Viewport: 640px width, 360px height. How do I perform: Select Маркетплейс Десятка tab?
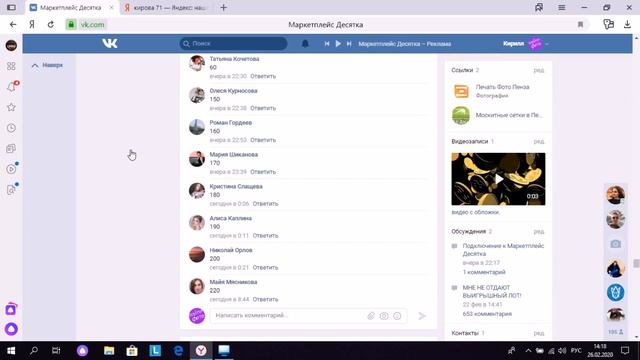pos(70,7)
